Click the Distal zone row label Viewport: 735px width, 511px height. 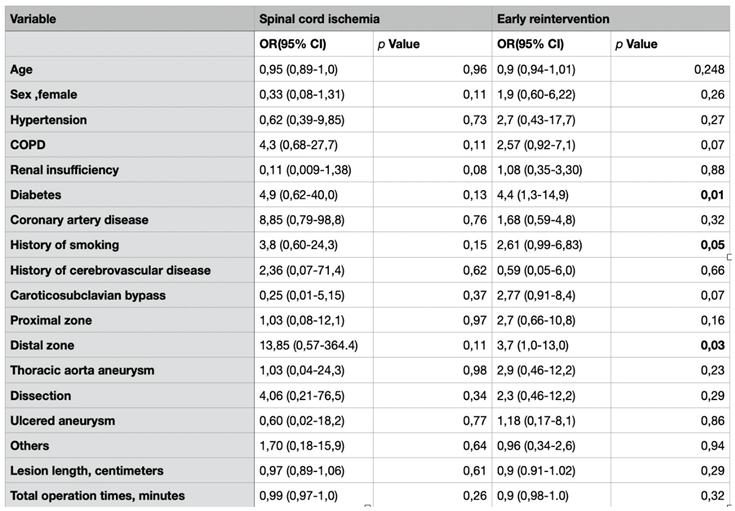[43, 345]
